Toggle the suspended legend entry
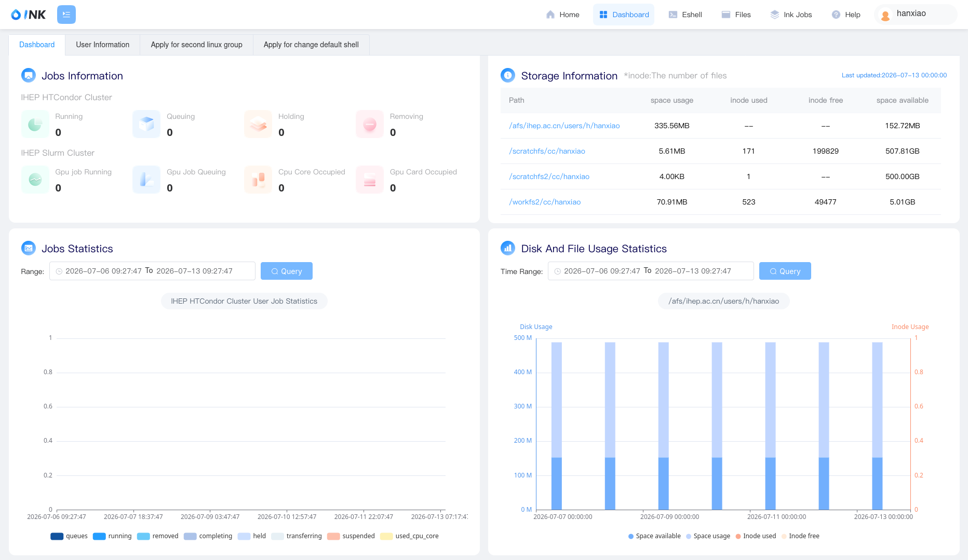The height and width of the screenshot is (560, 968). tap(351, 536)
